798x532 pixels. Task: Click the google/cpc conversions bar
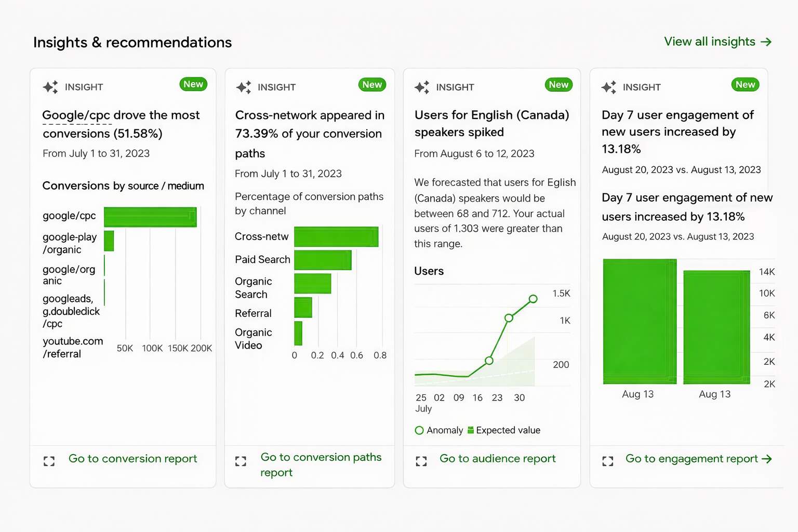point(150,217)
